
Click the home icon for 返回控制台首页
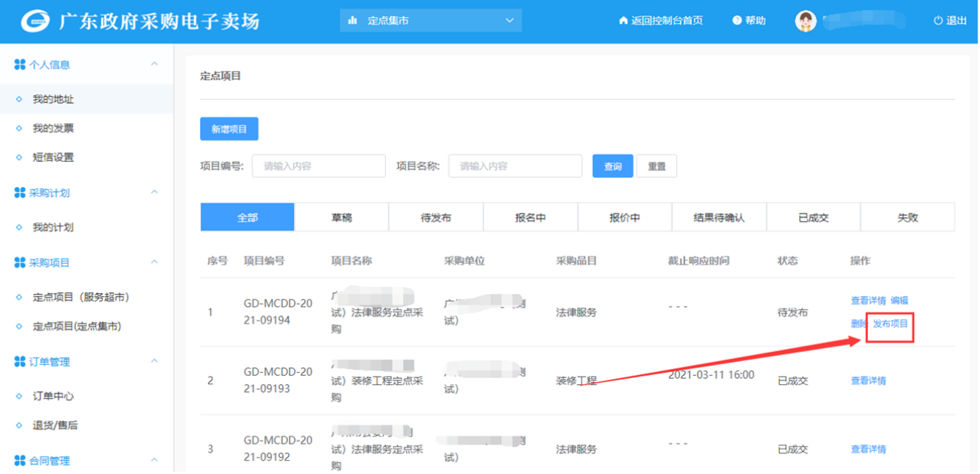coord(623,21)
